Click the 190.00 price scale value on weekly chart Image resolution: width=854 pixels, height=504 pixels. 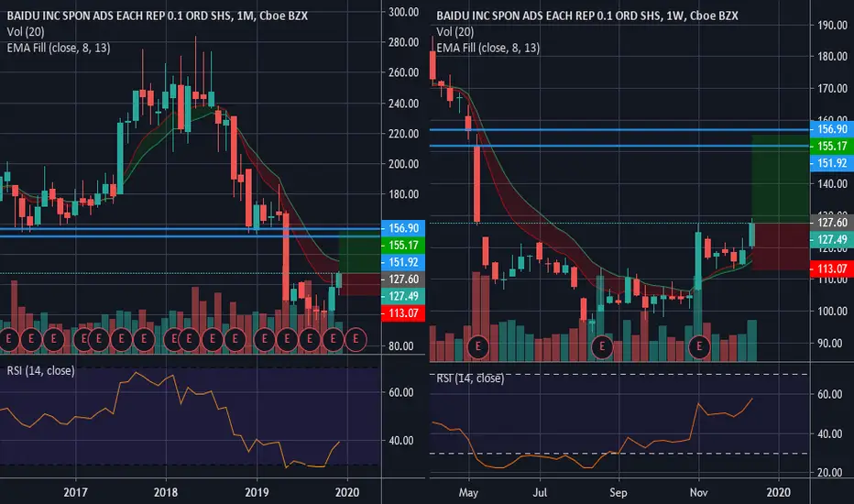(833, 25)
